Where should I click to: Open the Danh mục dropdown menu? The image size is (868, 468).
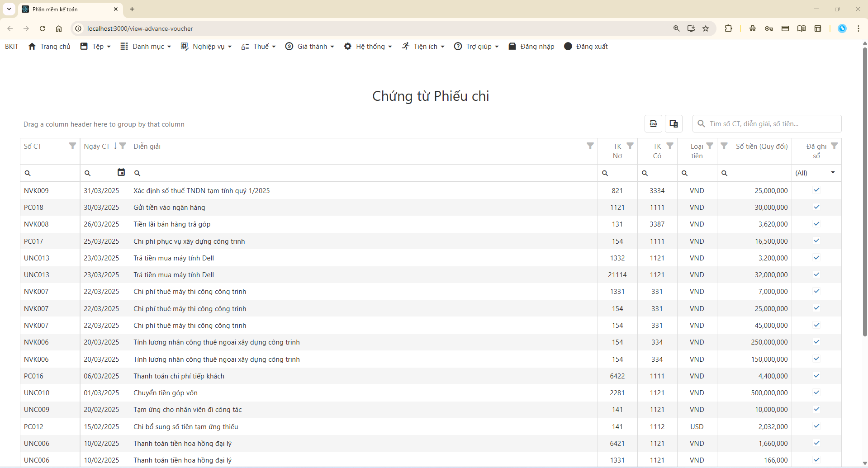pyautogui.click(x=146, y=47)
